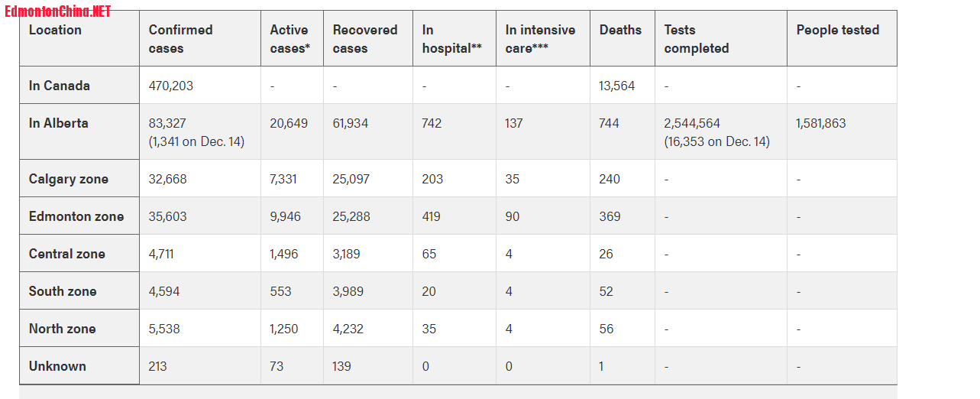
Task: Click the Active cases column header
Action: tap(289, 39)
